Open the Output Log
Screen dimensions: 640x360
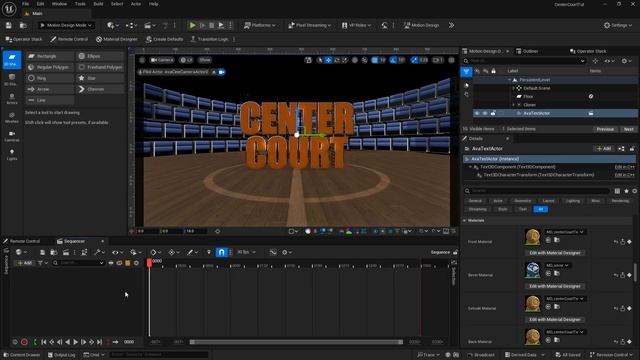point(61,355)
